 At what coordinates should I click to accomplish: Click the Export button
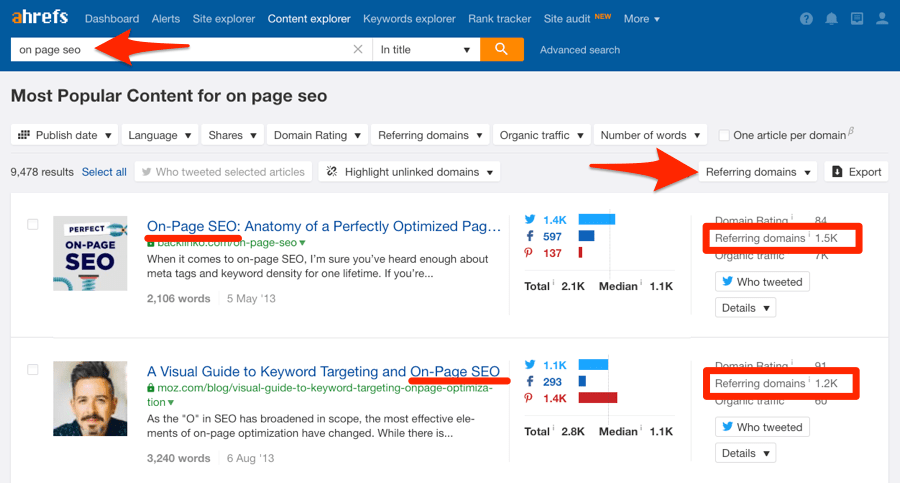pyautogui.click(x=856, y=172)
